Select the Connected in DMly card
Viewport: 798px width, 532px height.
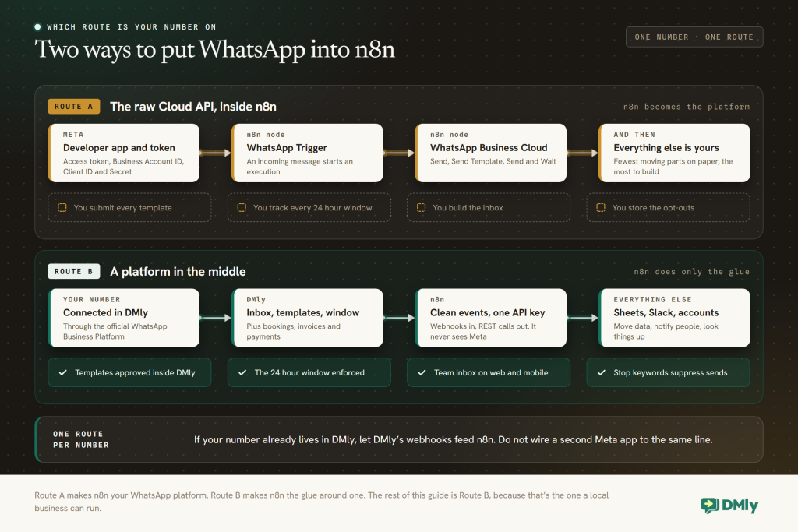click(124, 318)
